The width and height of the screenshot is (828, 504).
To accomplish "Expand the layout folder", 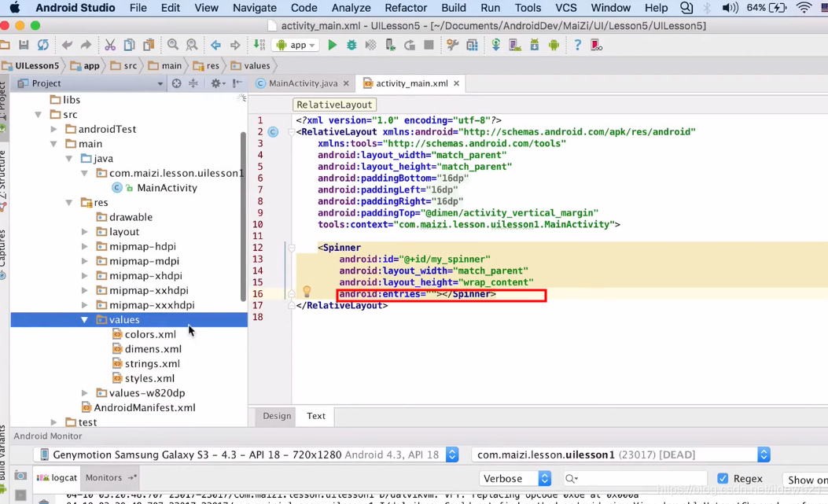I will (84, 232).
